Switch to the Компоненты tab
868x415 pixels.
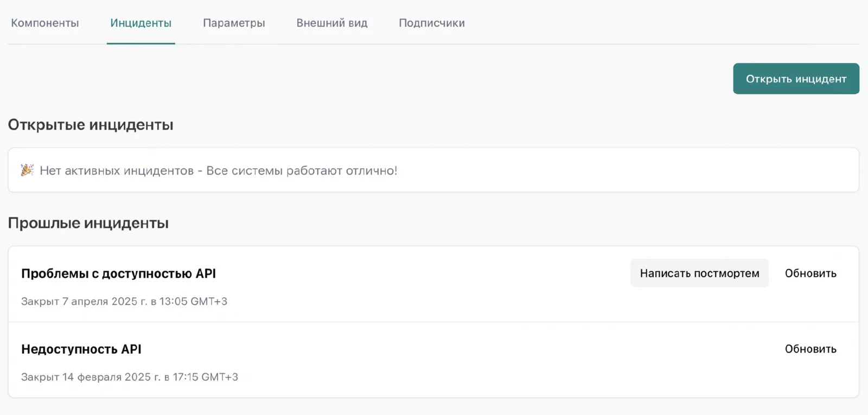(45, 23)
